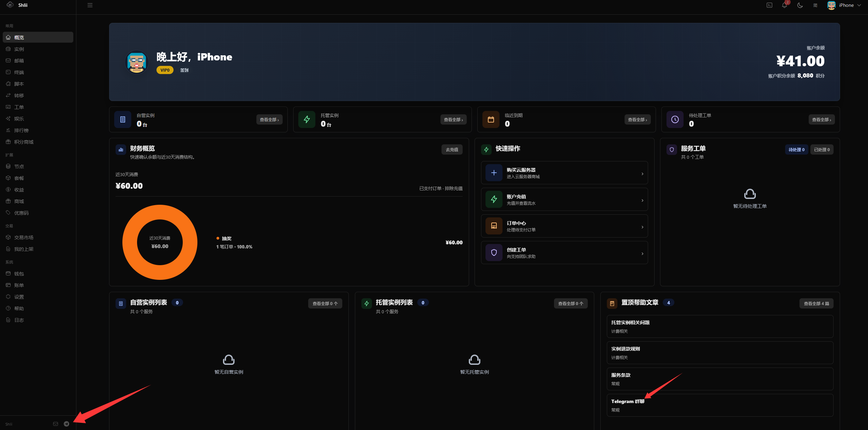Click the 钱包 wallet icon in sidebar
The height and width of the screenshot is (430, 868).
coord(8,273)
